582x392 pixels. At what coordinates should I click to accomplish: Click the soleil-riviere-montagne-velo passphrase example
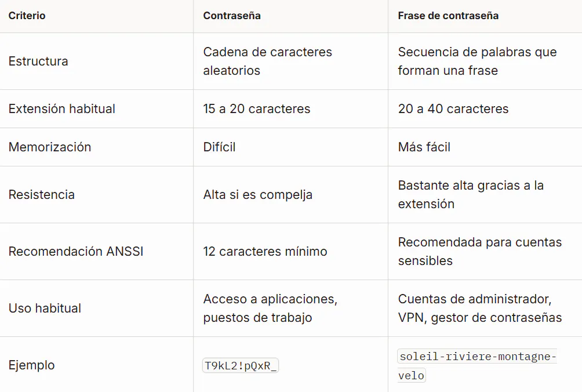click(x=477, y=366)
